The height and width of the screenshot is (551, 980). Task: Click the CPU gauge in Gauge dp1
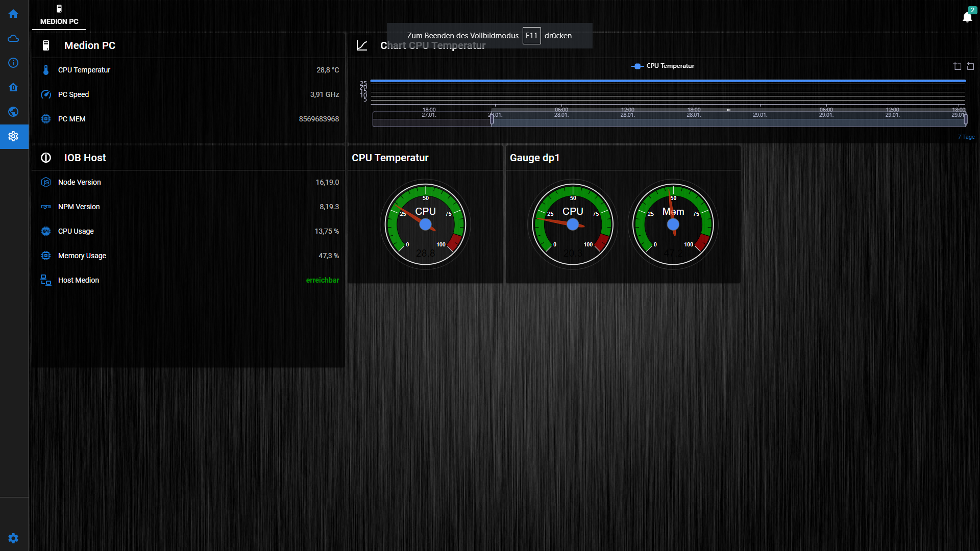(573, 224)
